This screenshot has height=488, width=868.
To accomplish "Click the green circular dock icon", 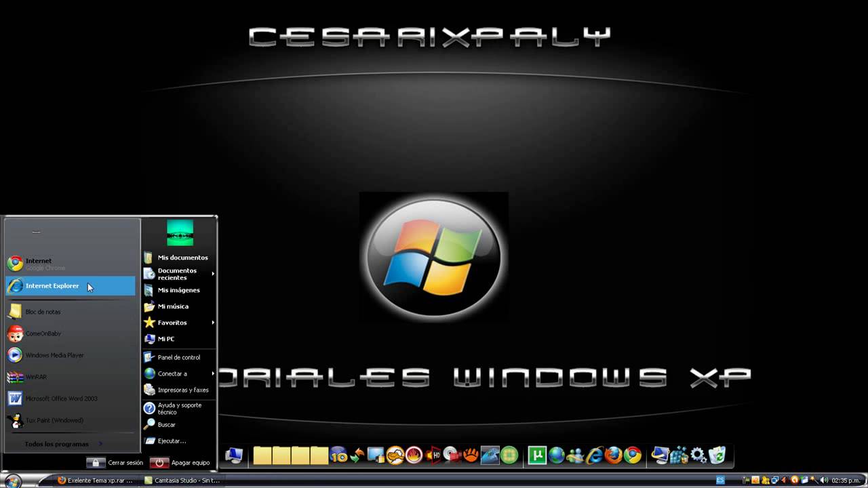I will point(509,455).
